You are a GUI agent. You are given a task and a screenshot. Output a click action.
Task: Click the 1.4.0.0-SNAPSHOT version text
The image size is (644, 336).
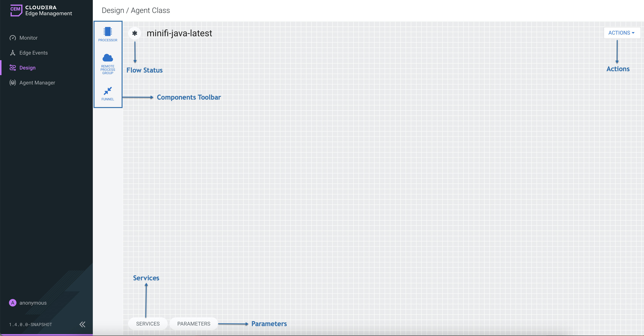coord(30,325)
